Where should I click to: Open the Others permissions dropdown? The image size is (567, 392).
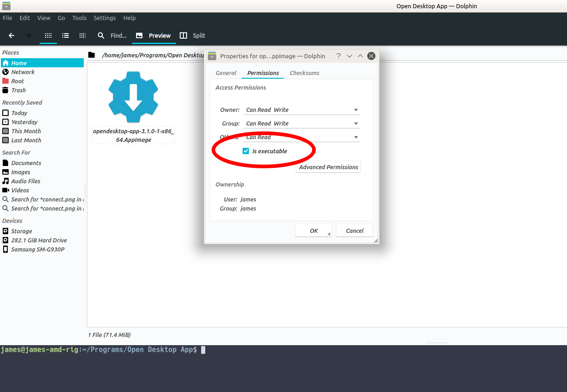point(302,137)
